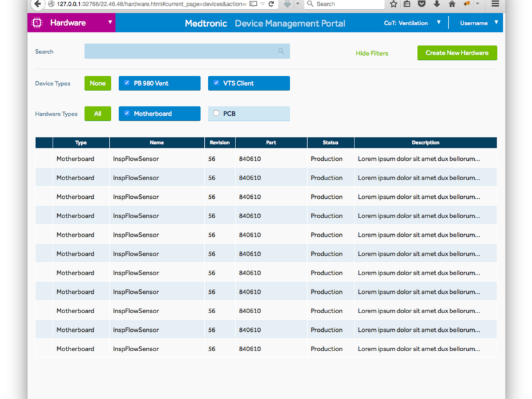The image size is (532, 399).
Task: Click the greyed download arrow beside reload
Action: 287,4
